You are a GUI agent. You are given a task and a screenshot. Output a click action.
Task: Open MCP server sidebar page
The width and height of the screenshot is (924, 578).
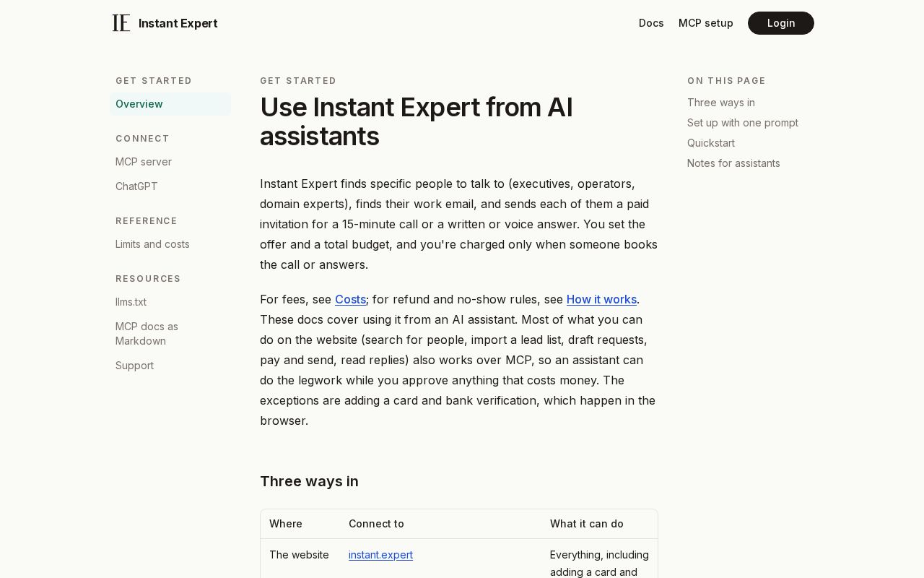(x=144, y=162)
